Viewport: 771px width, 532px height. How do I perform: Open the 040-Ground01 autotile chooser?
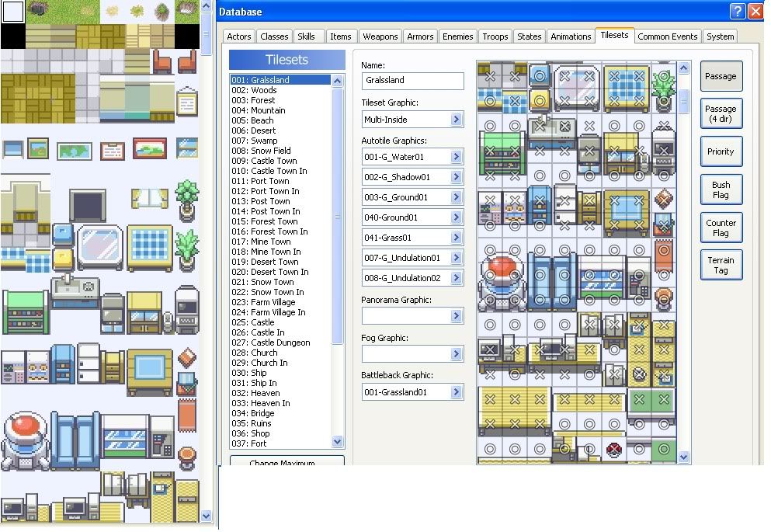[457, 217]
